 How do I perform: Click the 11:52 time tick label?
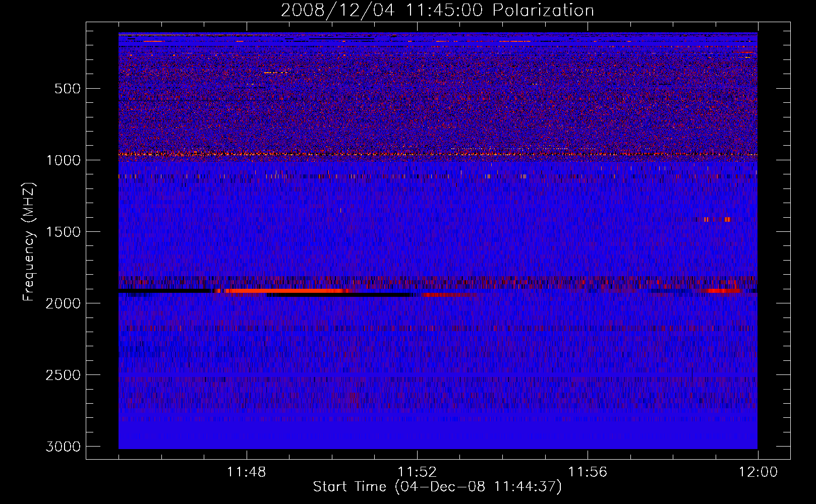[417, 472]
